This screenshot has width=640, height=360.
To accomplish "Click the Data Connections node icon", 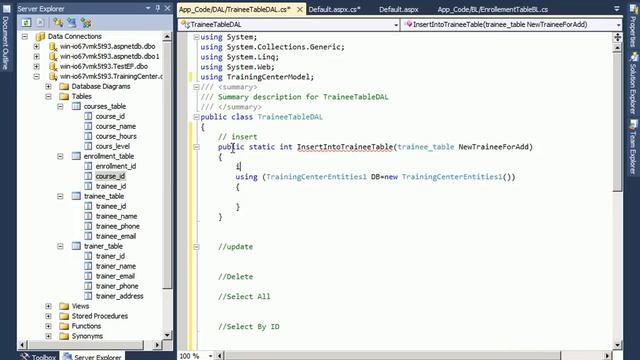I will [x=40, y=36].
